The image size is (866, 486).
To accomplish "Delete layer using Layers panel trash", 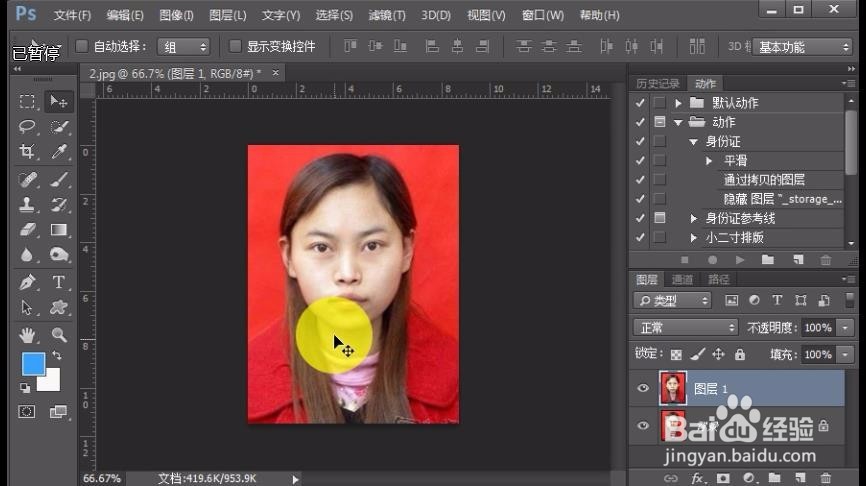I will [x=826, y=478].
